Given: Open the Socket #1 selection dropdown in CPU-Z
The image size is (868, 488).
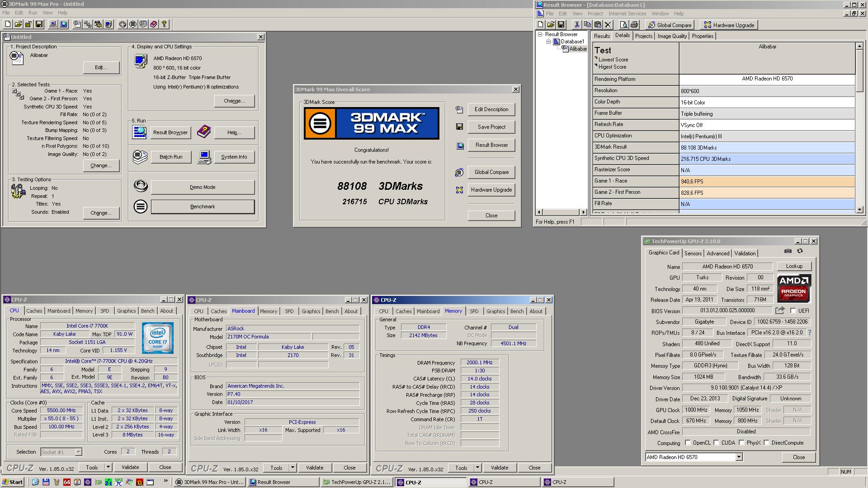Looking at the screenshot, I should 78,452.
